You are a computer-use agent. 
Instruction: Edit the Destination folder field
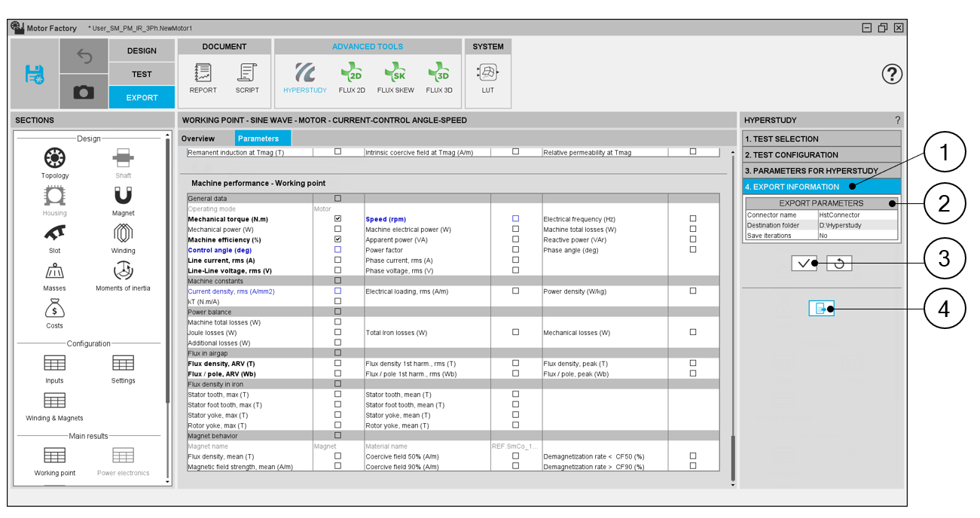point(857,225)
